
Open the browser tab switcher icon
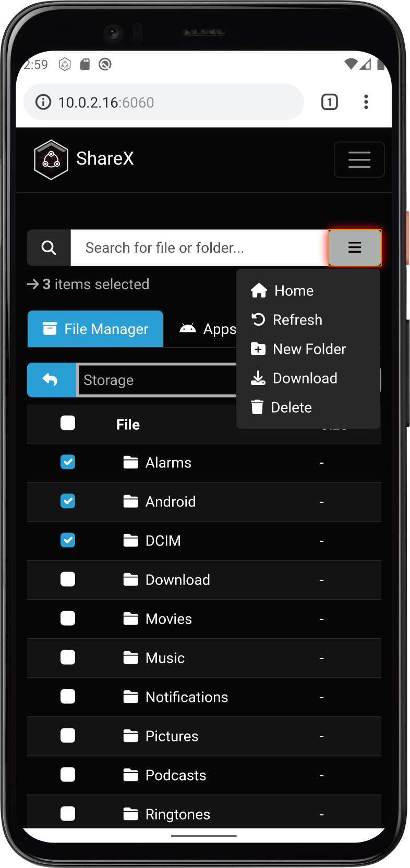pos(329,102)
